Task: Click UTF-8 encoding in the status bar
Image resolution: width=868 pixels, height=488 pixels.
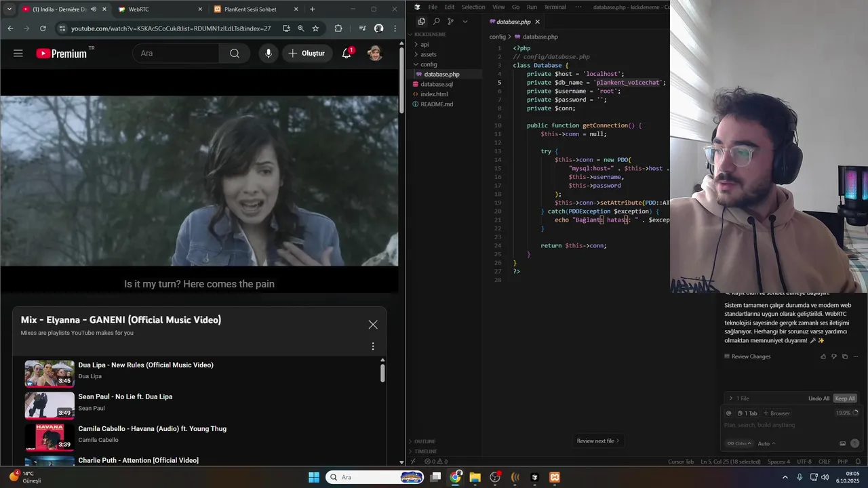Action: [804, 462]
